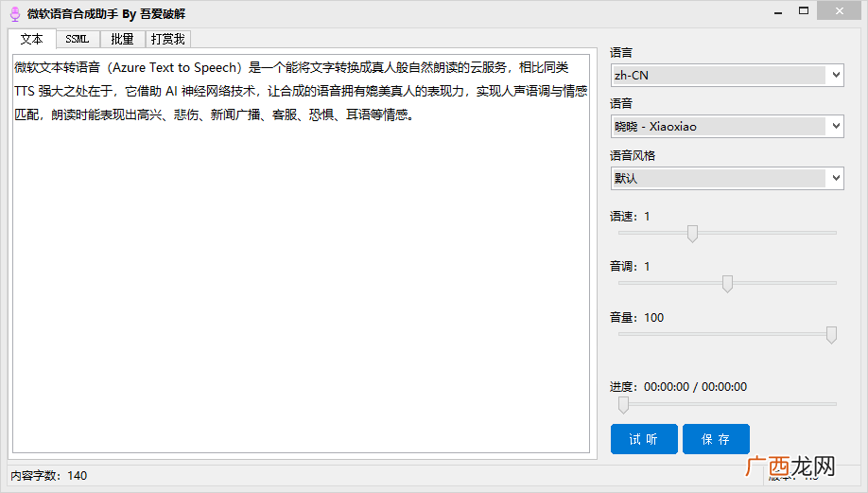Switch to the 文本 tab

coord(31,39)
